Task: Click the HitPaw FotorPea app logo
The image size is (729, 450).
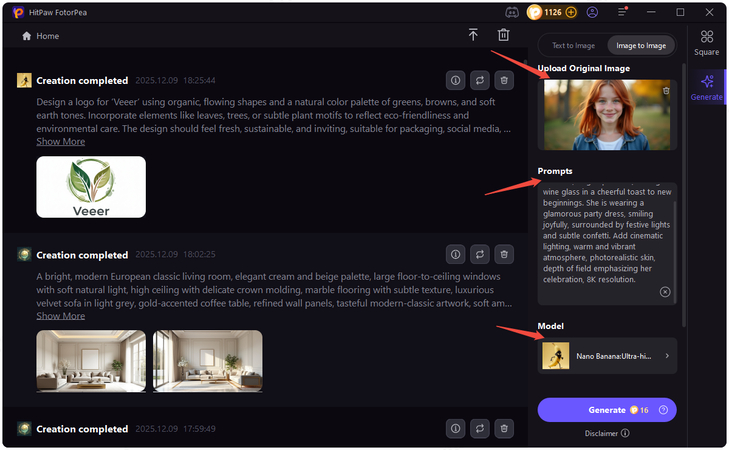Action: (x=18, y=13)
